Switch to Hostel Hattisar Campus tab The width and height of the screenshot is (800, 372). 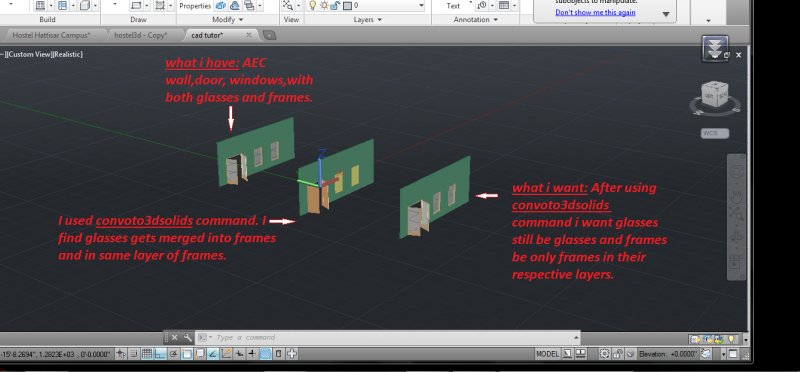tap(51, 35)
